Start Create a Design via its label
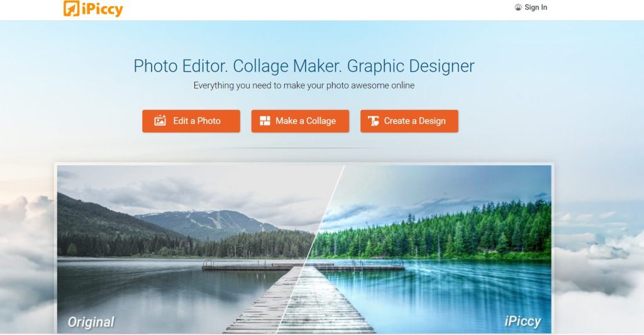The width and height of the screenshot is (644, 335). point(415,121)
